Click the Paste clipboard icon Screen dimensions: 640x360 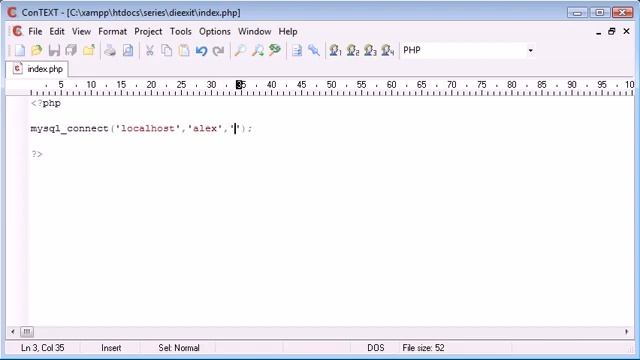coord(184,51)
